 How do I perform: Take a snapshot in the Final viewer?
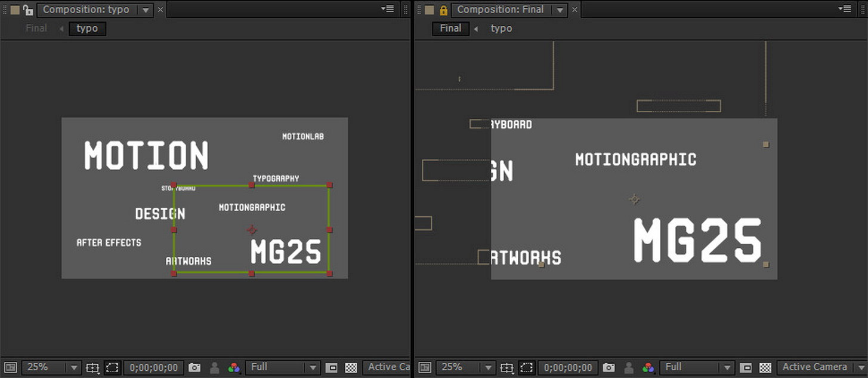[608, 368]
